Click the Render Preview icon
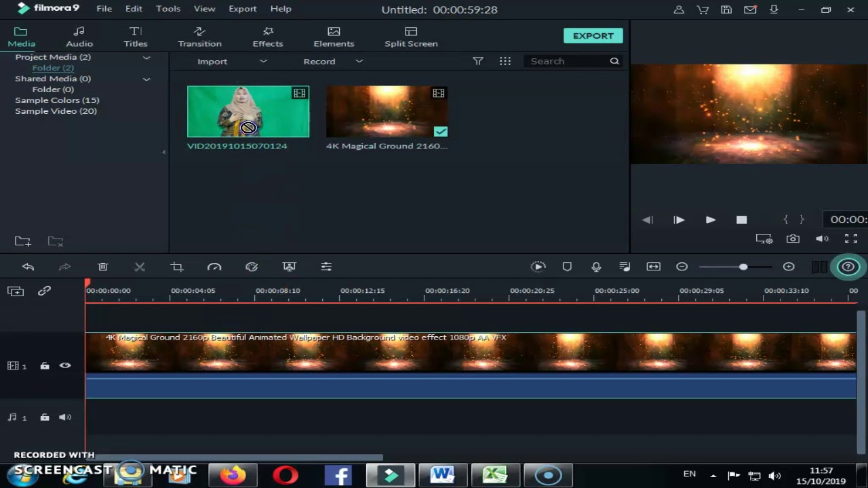Image resolution: width=868 pixels, height=488 pixels. (x=538, y=267)
